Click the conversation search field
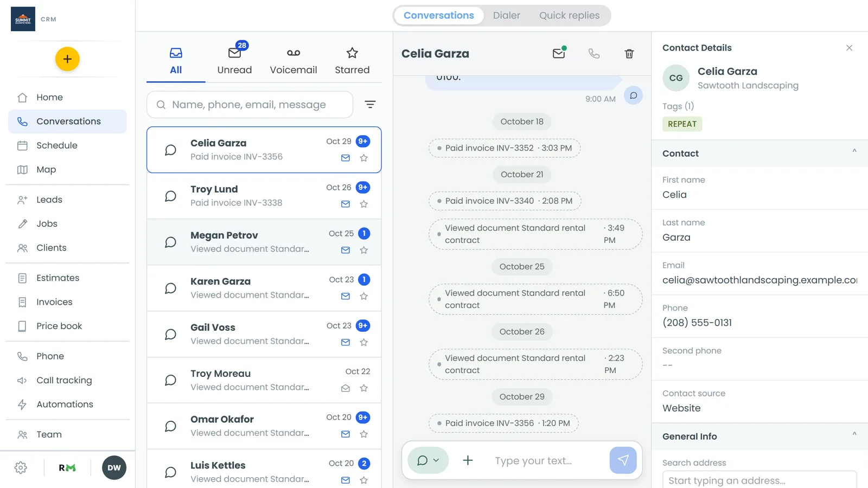The width and height of the screenshot is (868, 488). pos(250,104)
